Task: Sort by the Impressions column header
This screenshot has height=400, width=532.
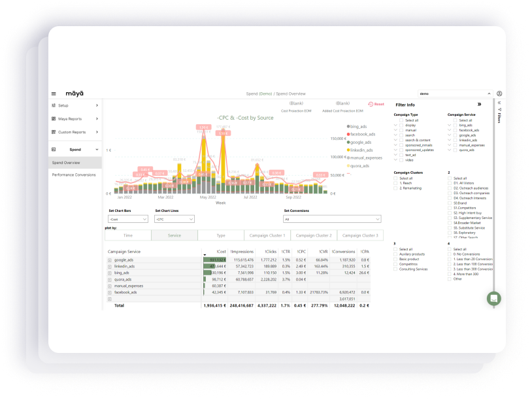Action: (x=242, y=252)
